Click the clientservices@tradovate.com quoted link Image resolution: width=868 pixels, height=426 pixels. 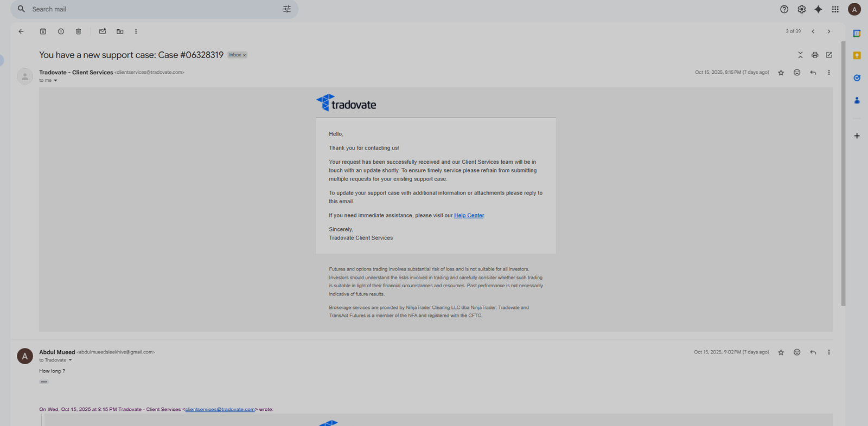(x=220, y=410)
